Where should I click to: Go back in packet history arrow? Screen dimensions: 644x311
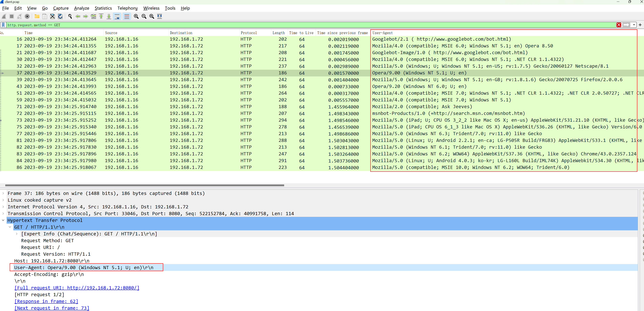pos(78,17)
